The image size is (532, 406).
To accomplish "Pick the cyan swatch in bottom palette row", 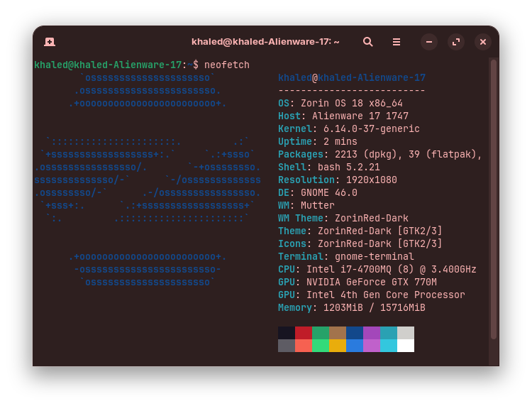I will tap(388, 346).
